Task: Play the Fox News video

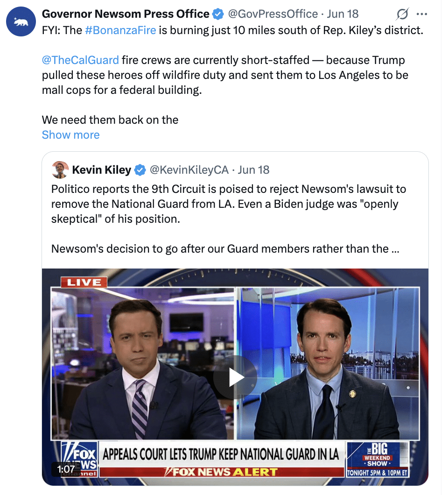Action: 235,377
